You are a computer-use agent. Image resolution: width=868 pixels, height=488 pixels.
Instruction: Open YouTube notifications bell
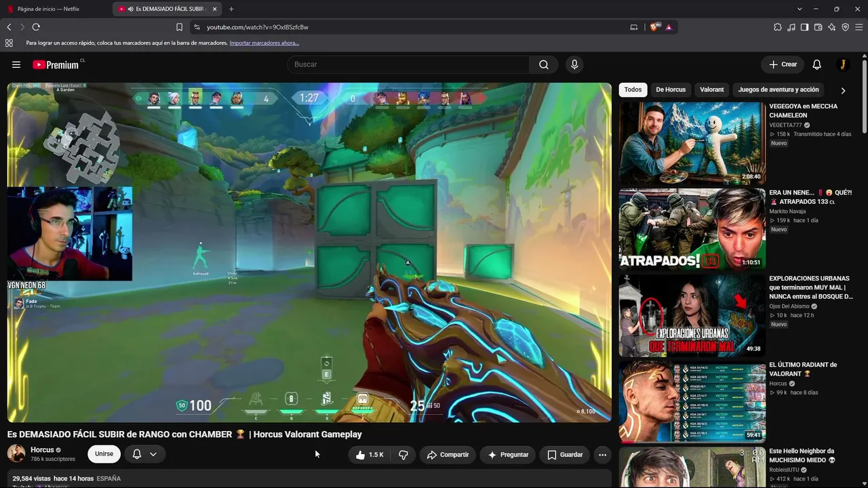[817, 64]
